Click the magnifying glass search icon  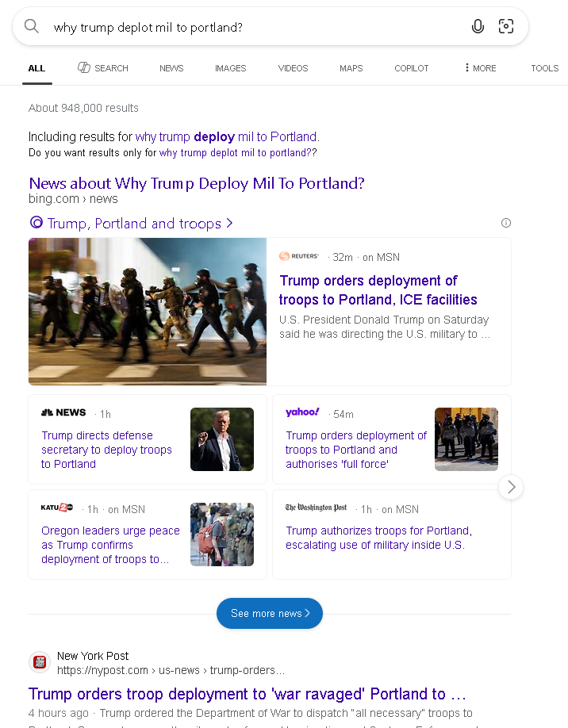(31, 26)
